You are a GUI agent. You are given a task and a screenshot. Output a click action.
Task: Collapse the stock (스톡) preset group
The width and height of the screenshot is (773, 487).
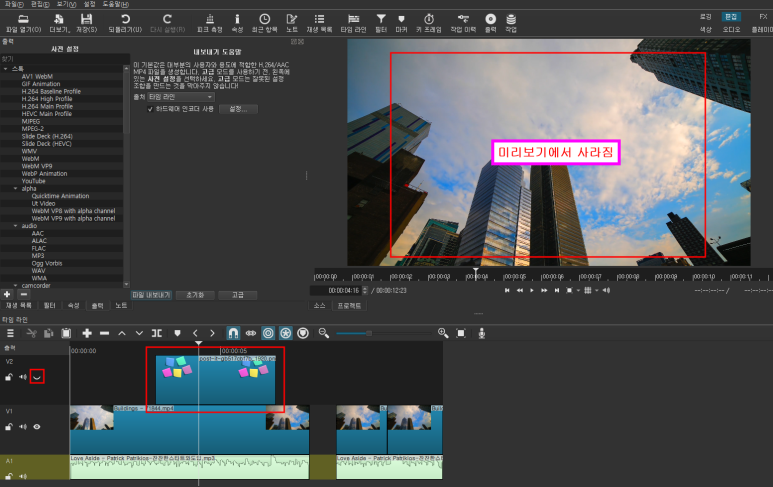[5, 69]
